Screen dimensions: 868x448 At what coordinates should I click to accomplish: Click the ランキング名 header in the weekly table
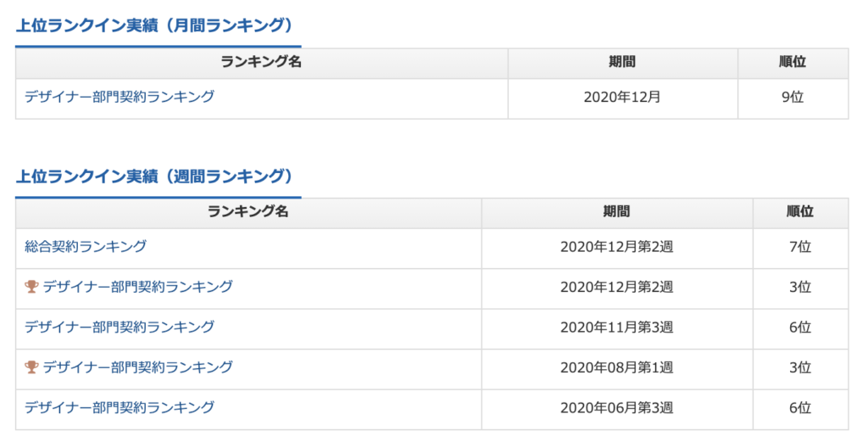(x=248, y=212)
